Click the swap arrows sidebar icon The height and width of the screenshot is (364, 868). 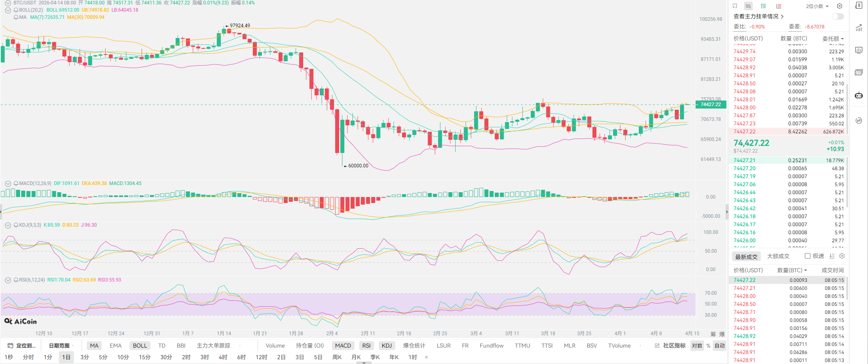click(858, 121)
